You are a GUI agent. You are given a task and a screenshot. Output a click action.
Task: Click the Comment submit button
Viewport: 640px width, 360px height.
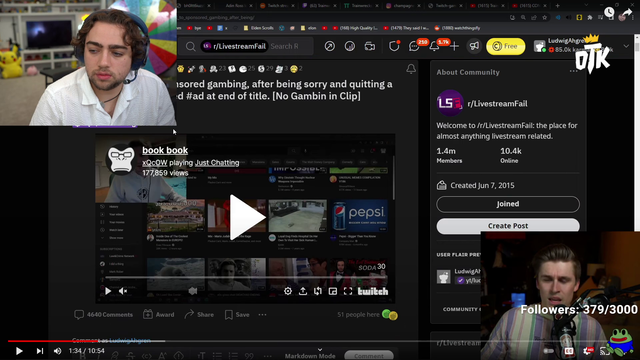369,356
